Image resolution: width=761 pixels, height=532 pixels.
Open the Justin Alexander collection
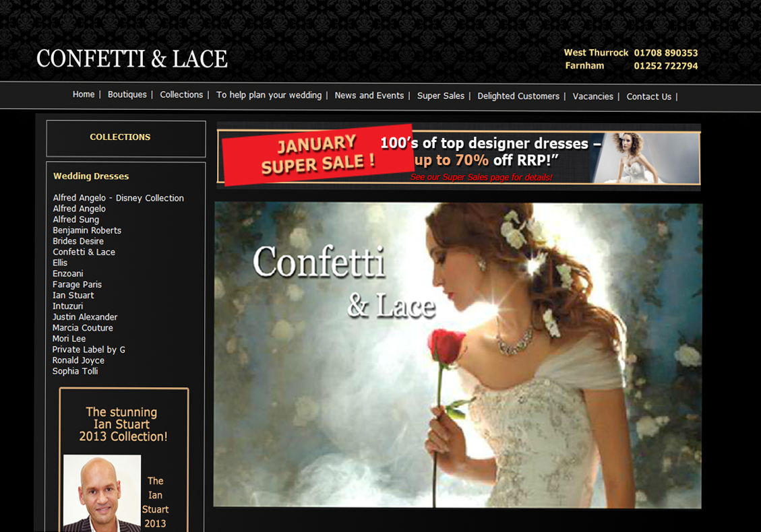tap(85, 317)
